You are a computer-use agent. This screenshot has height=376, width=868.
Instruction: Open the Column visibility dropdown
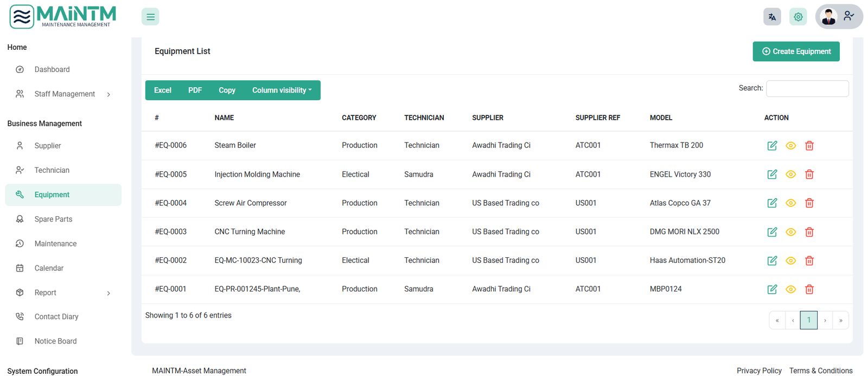[282, 90]
